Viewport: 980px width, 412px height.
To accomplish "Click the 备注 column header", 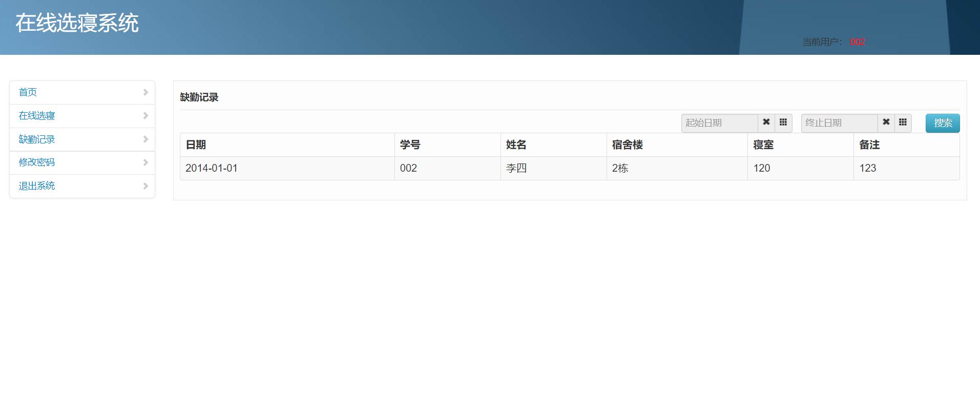I will tap(907, 145).
